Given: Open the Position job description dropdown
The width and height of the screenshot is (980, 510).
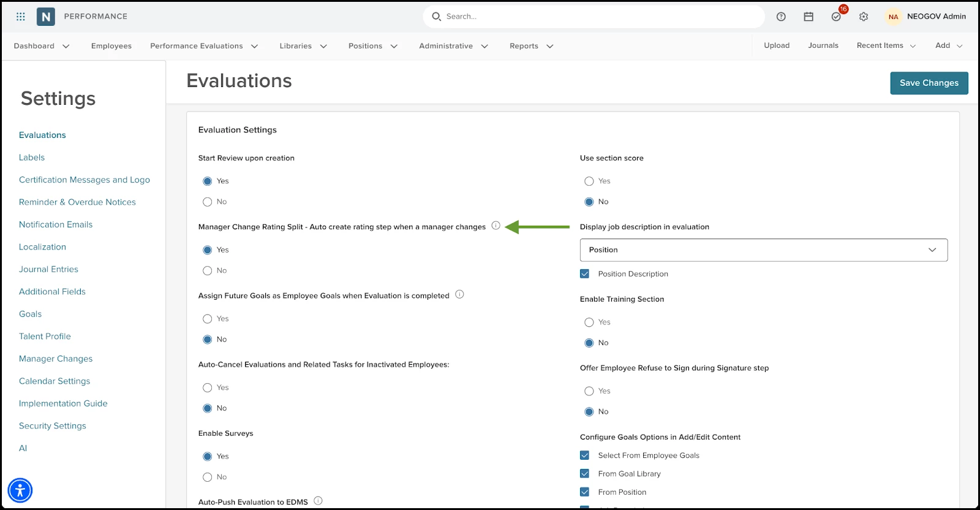Looking at the screenshot, I should [x=763, y=250].
